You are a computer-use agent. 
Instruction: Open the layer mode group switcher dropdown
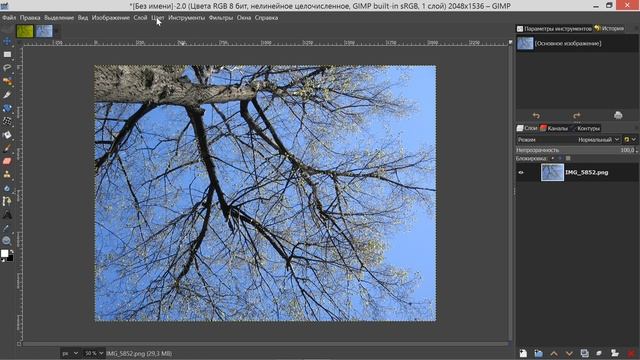[630, 140]
